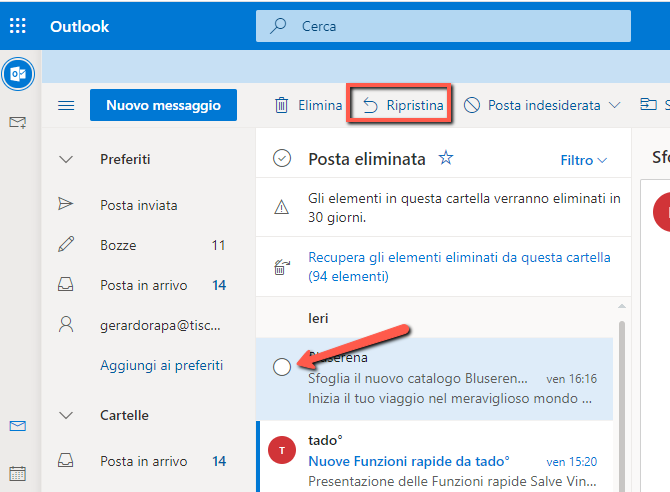Select the tado° message via its avatar
Image resolution: width=670 pixels, height=492 pixels.
tap(282, 450)
